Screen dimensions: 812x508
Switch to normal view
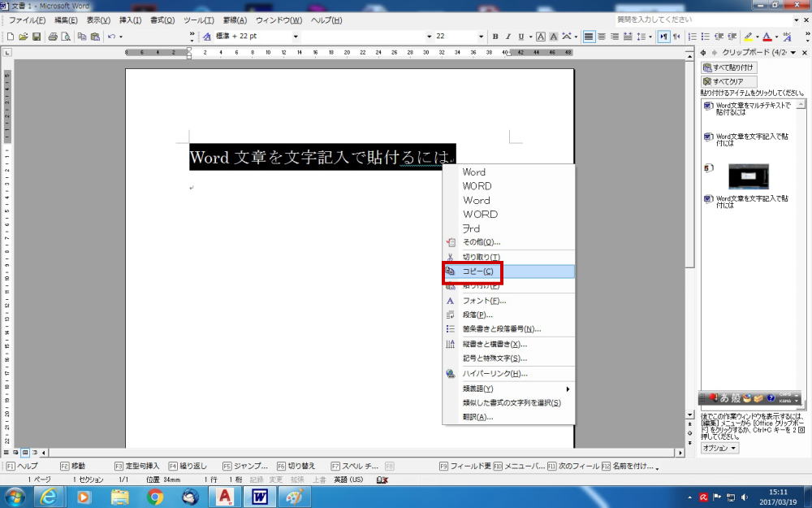[6, 453]
